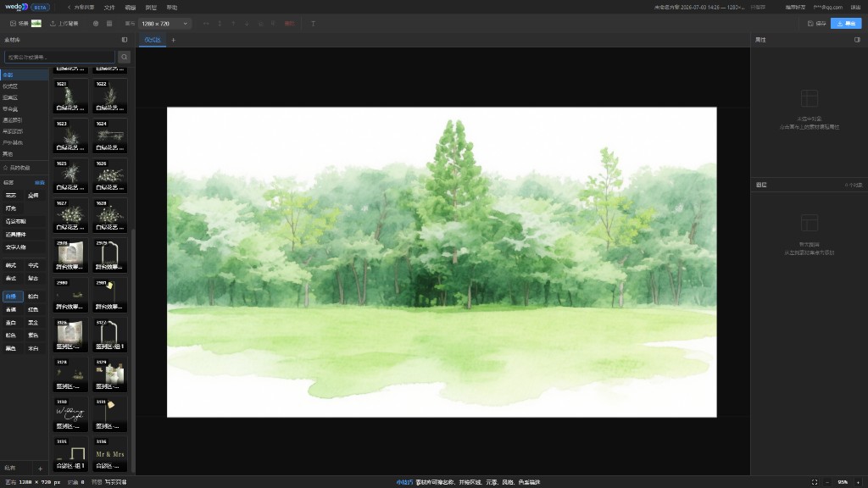Click the 素材库 search input field
The image size is (868, 488).
[60, 57]
